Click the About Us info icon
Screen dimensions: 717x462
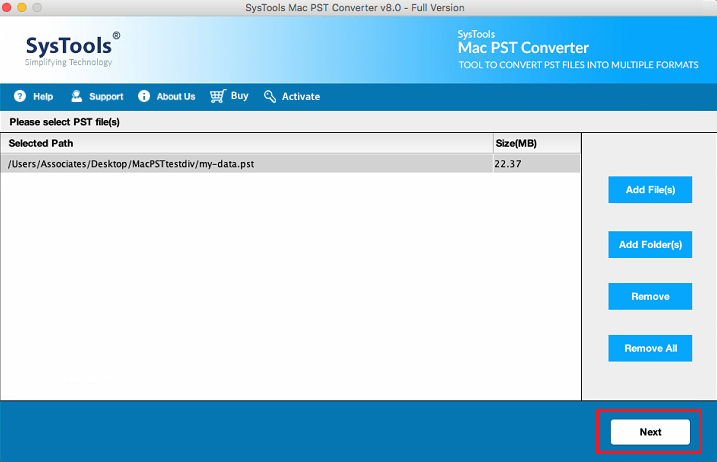pos(144,96)
